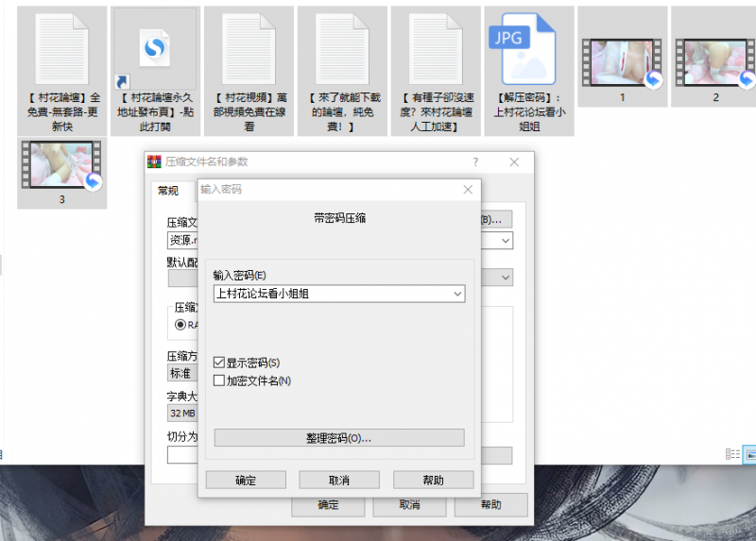Click the 整理密码 button
The height and width of the screenshot is (541, 756).
point(338,438)
